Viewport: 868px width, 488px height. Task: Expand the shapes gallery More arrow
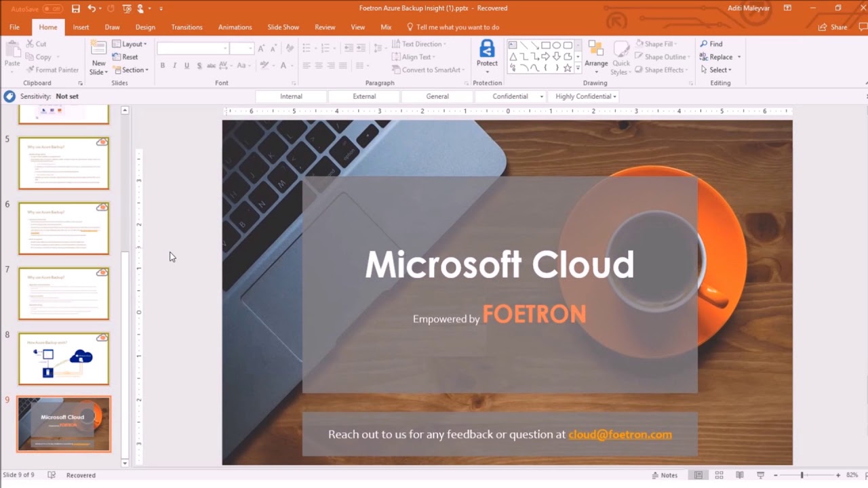578,68
